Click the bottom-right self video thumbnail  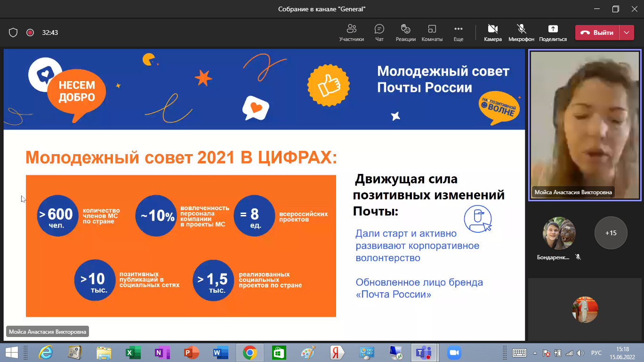(585, 309)
